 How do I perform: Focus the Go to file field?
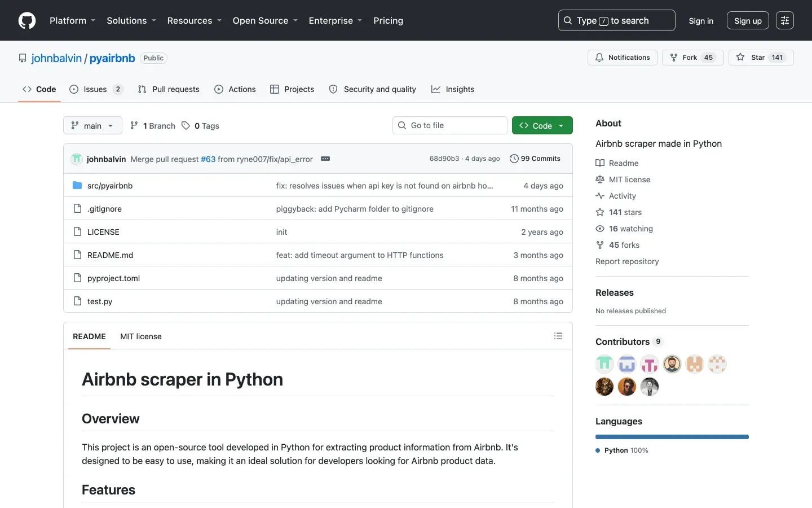[x=449, y=125]
